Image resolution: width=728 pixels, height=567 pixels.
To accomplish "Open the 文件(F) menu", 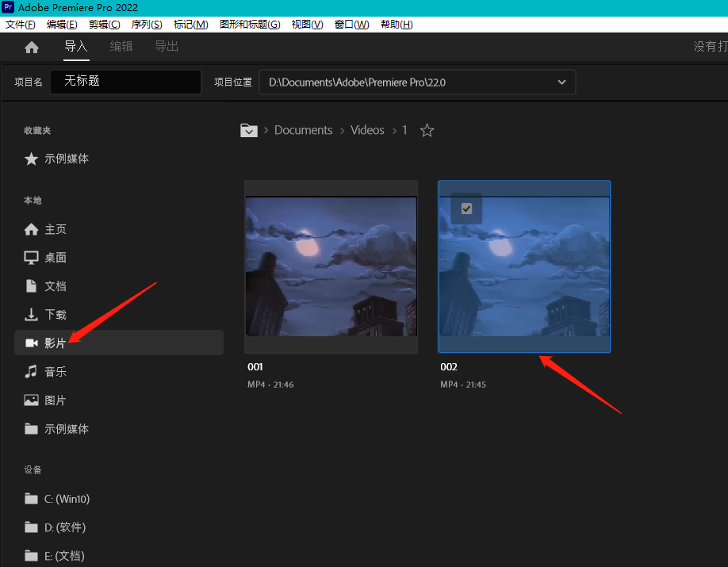I will (x=20, y=25).
